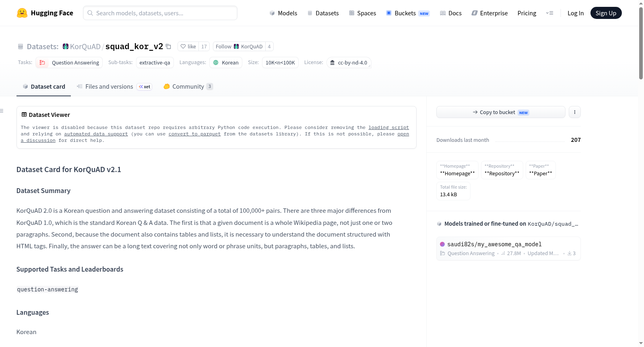
Task: Click the Languages heading
Action: coord(33,312)
